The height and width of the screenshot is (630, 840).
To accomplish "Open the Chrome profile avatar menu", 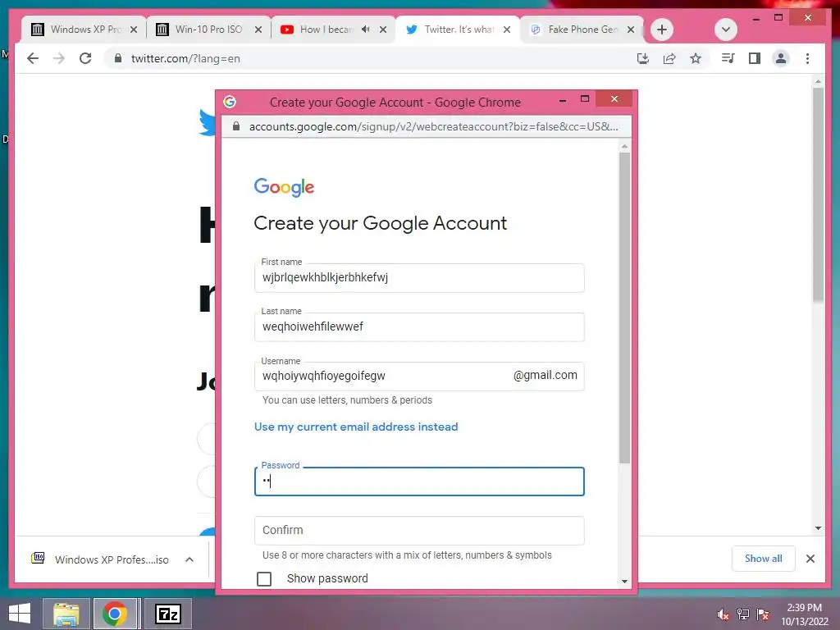I will (781, 58).
